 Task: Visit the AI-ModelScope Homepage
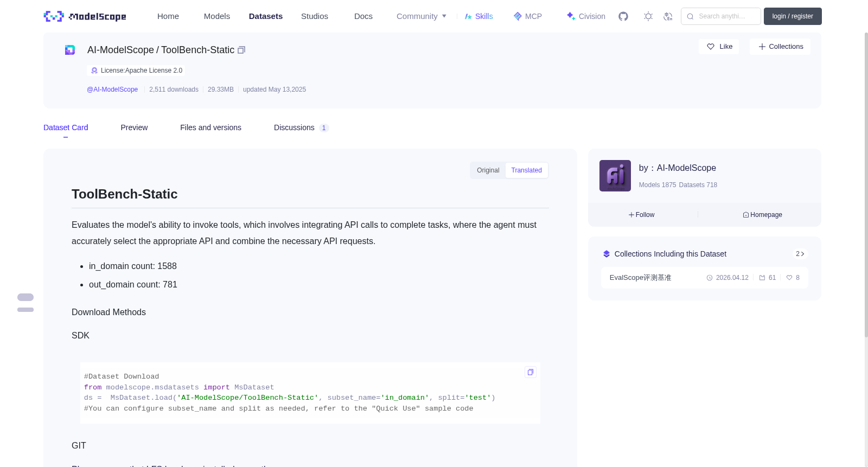tap(762, 215)
